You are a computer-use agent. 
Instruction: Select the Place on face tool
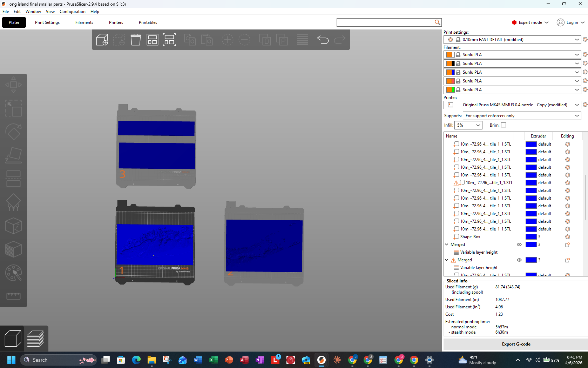13,155
